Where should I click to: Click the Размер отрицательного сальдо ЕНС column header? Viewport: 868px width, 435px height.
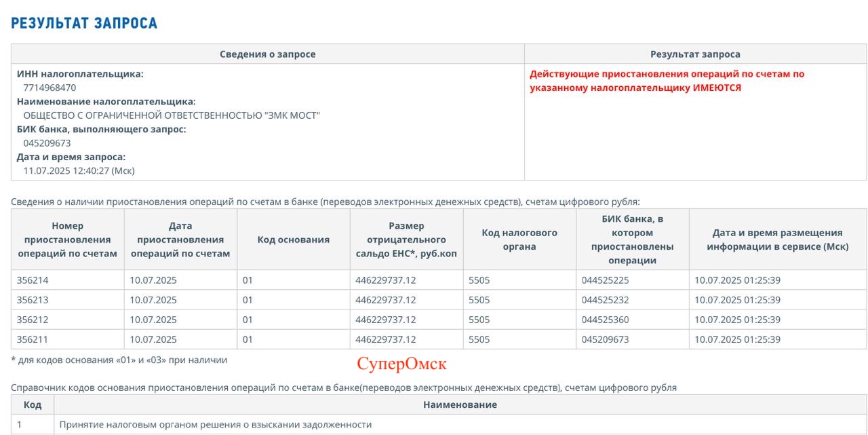click(x=406, y=240)
